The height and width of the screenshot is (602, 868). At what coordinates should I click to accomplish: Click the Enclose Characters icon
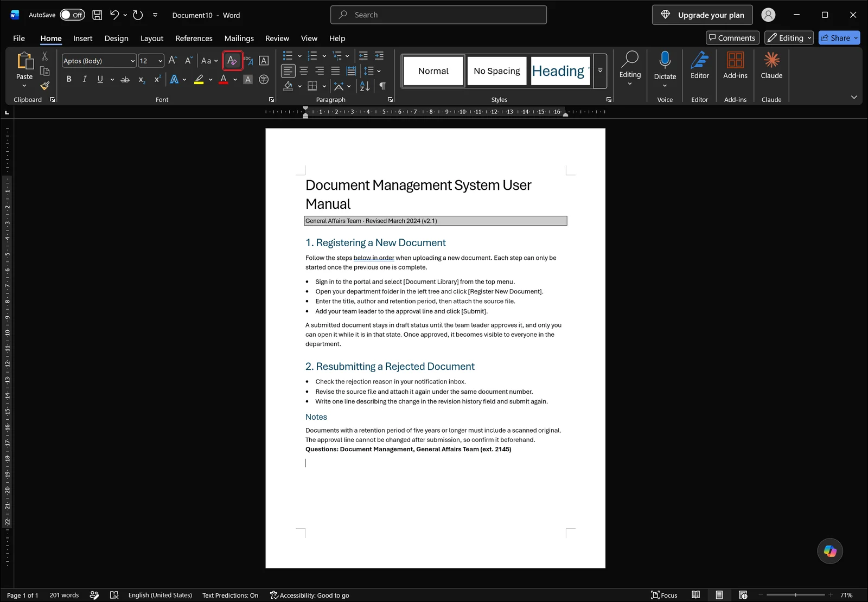point(264,80)
